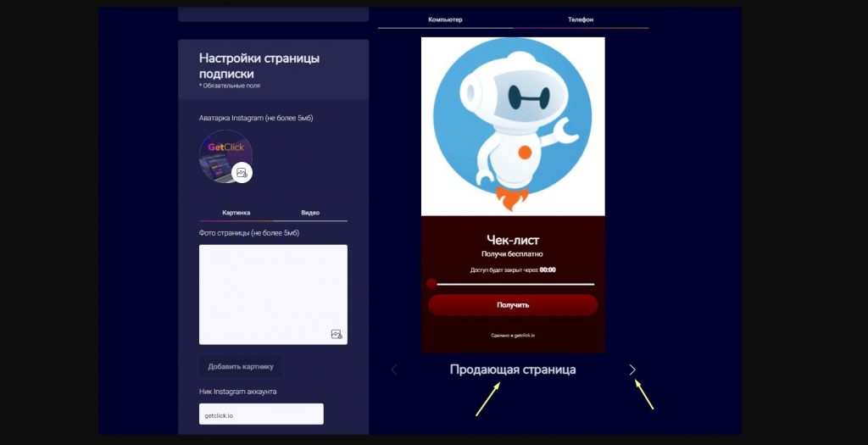Click the Чек-лист heading in preview
The height and width of the screenshot is (445, 868).
pyautogui.click(x=513, y=240)
